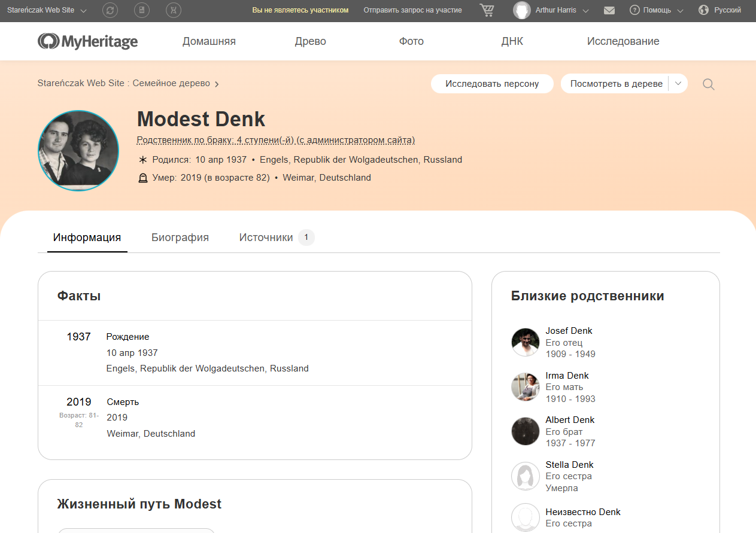The height and width of the screenshot is (533, 756).
Task: Click the Жизненный путь Modest heading
Action: tap(139, 504)
